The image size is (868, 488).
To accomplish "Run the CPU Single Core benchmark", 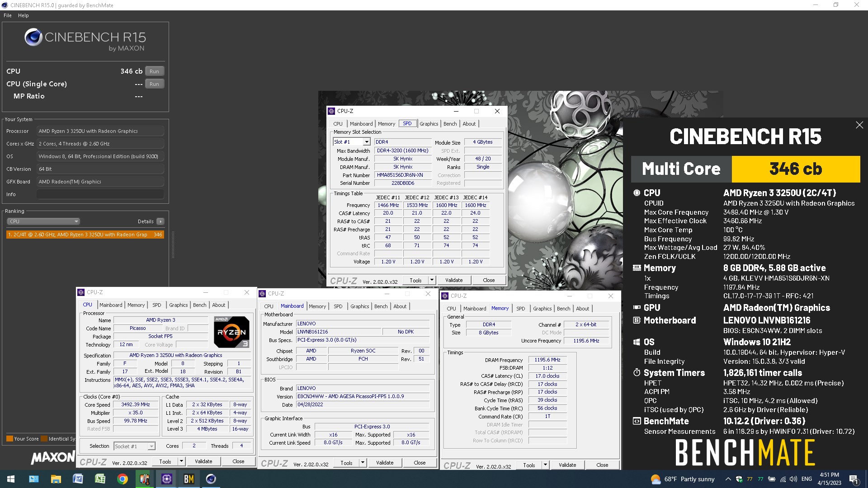I will click(155, 84).
